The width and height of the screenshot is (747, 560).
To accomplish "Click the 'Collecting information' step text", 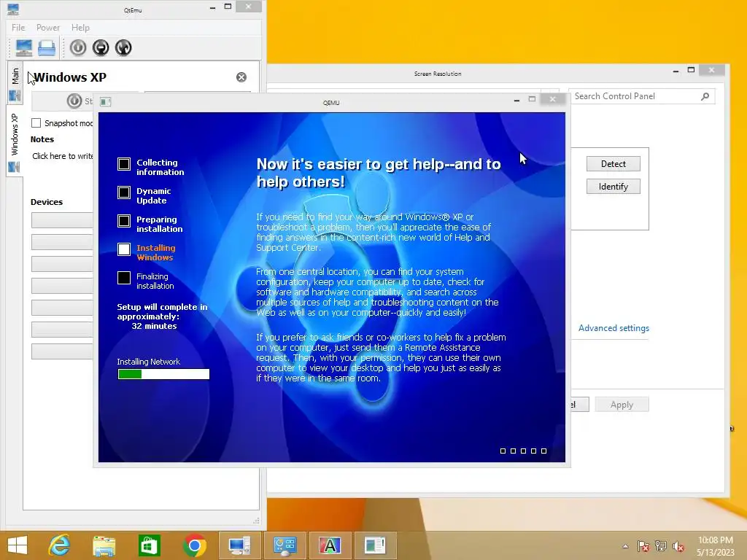I will [x=160, y=167].
